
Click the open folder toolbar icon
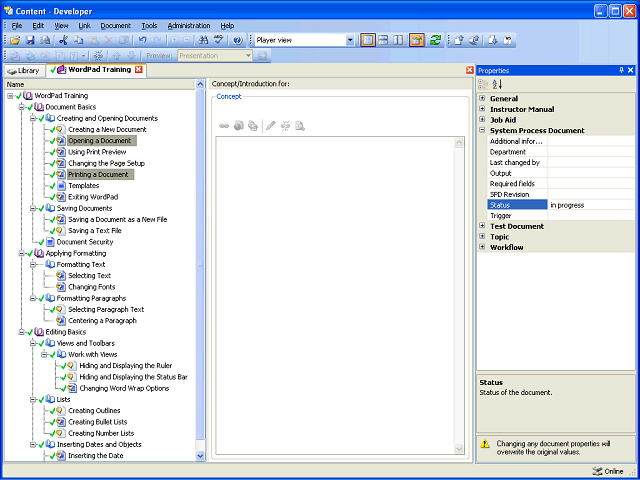click(x=16, y=40)
